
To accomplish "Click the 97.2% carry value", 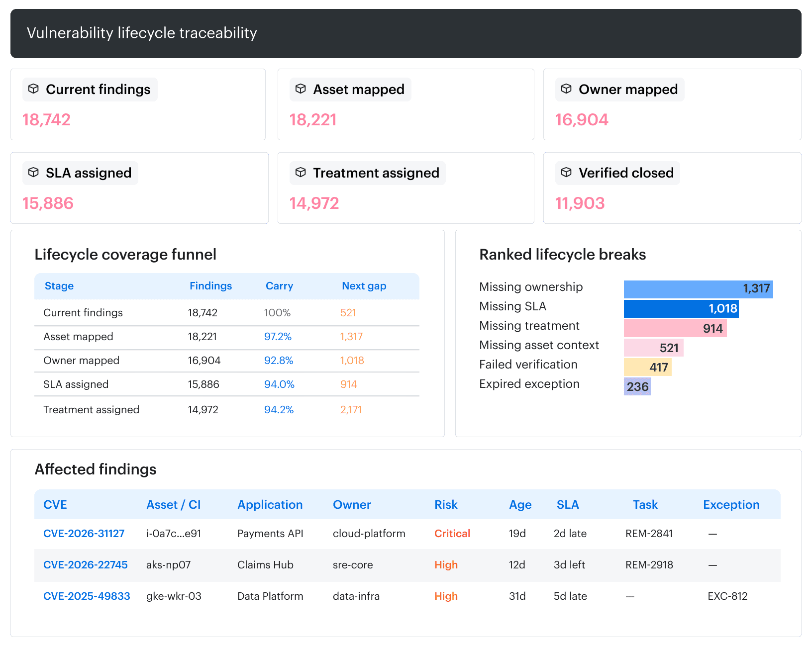I will click(x=278, y=337).
